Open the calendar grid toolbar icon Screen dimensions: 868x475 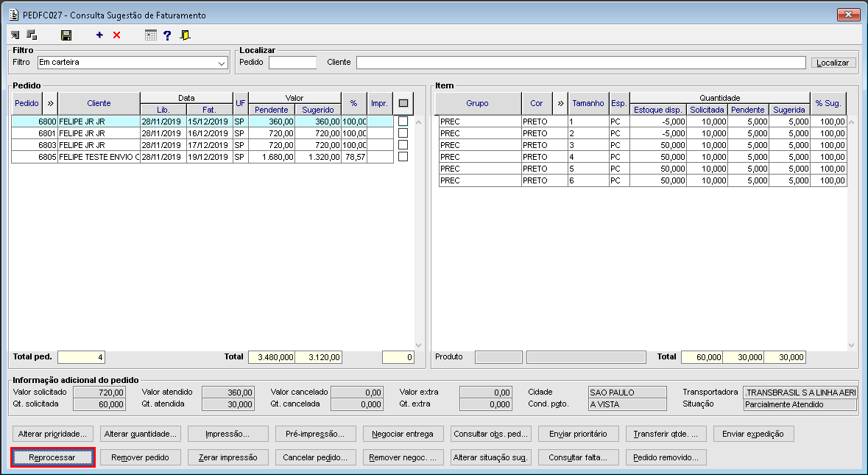[151, 35]
